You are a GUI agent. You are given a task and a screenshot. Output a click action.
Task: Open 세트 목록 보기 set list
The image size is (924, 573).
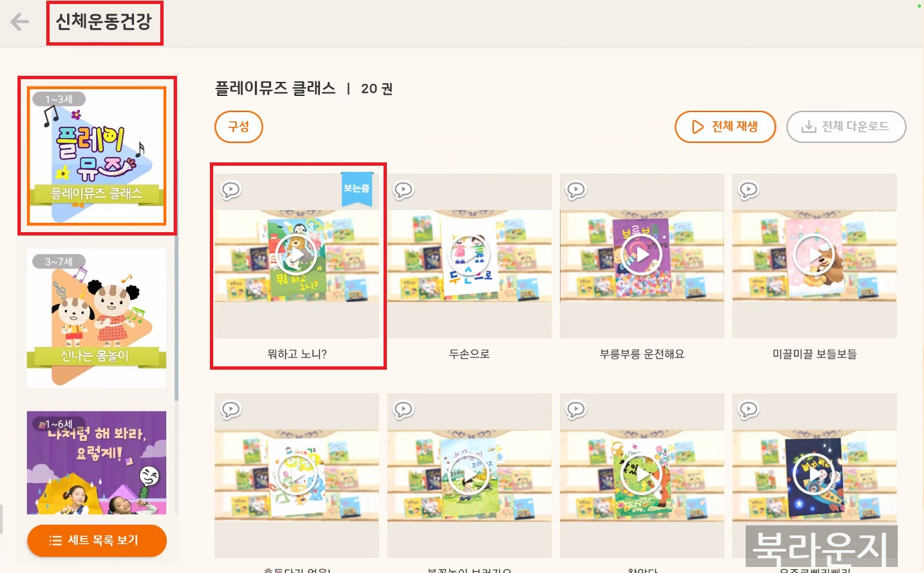(97, 540)
